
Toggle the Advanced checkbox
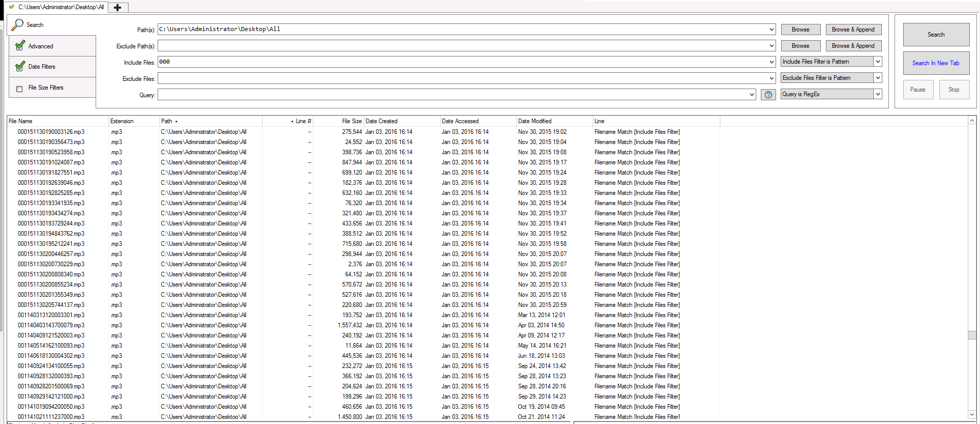point(20,46)
